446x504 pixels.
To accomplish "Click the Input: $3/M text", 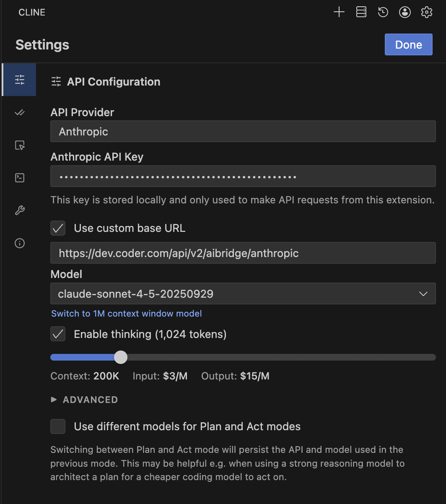I will [x=160, y=376].
